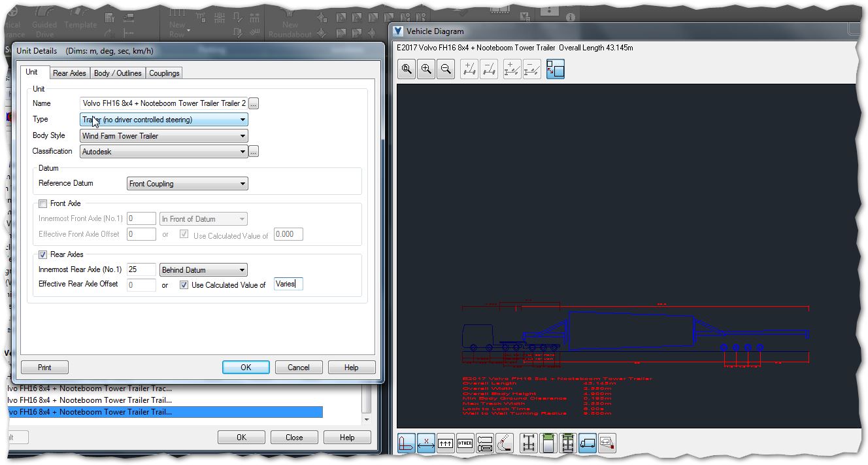Click the Innermost Rear Axle value field
The image size is (868, 465).
141,270
